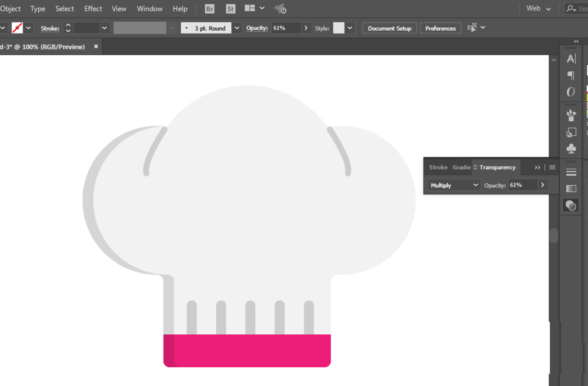Open the Object menu
Viewport: 588px width, 386px height.
point(11,9)
